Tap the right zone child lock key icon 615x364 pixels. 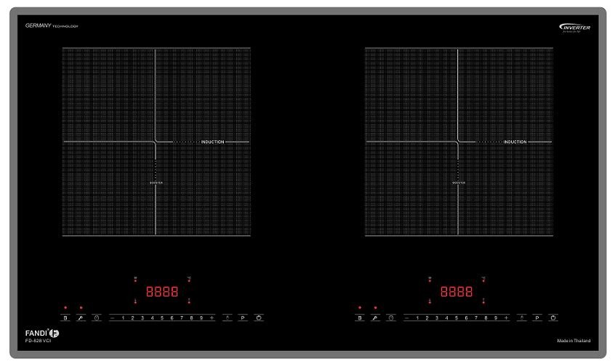(x=375, y=318)
